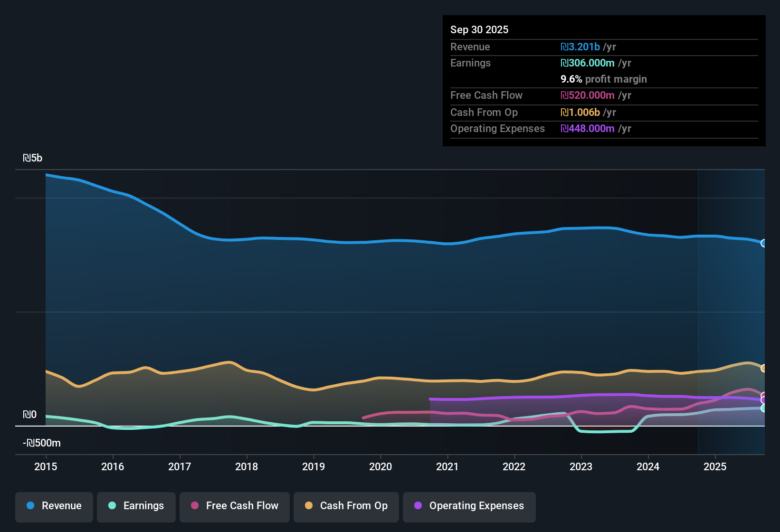Viewport: 780px width, 532px height.
Task: Click the orange Cash From Op dot icon
Action: coord(309,506)
